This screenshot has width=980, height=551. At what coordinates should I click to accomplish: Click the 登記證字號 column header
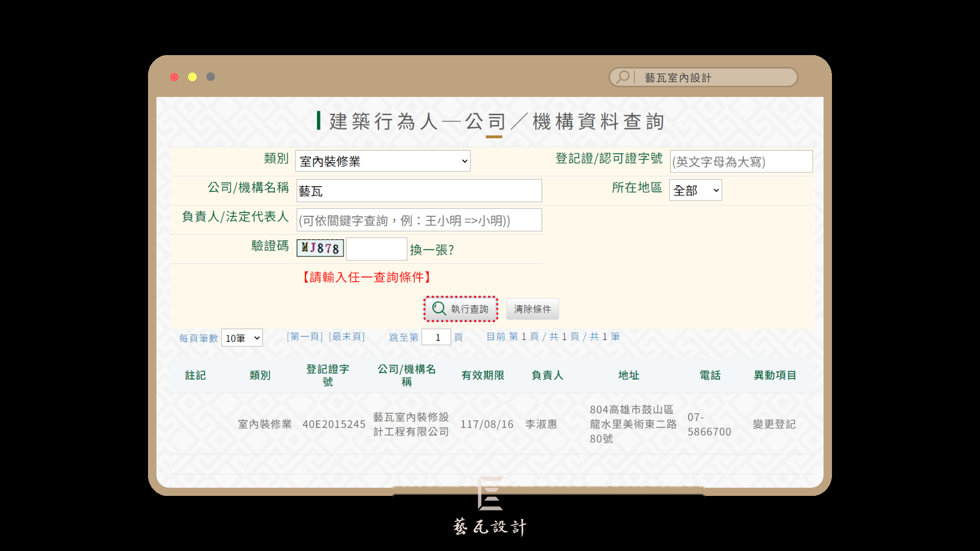pos(328,375)
